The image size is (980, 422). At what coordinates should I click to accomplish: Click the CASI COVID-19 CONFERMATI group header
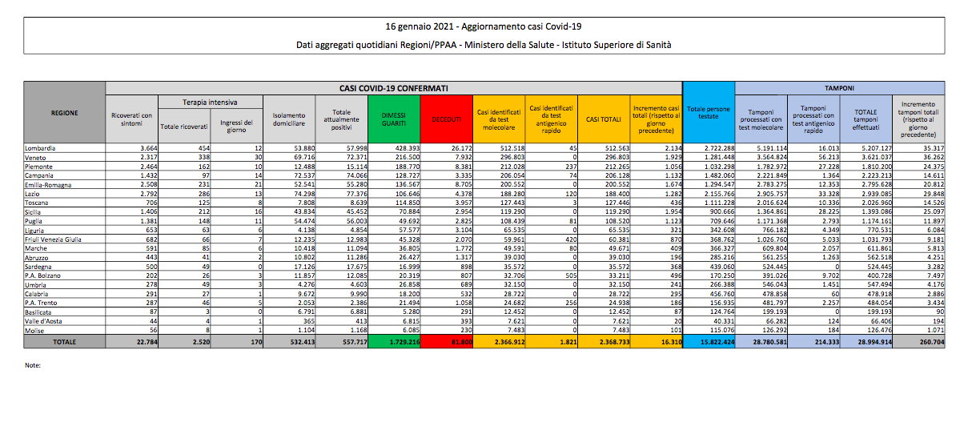394,86
